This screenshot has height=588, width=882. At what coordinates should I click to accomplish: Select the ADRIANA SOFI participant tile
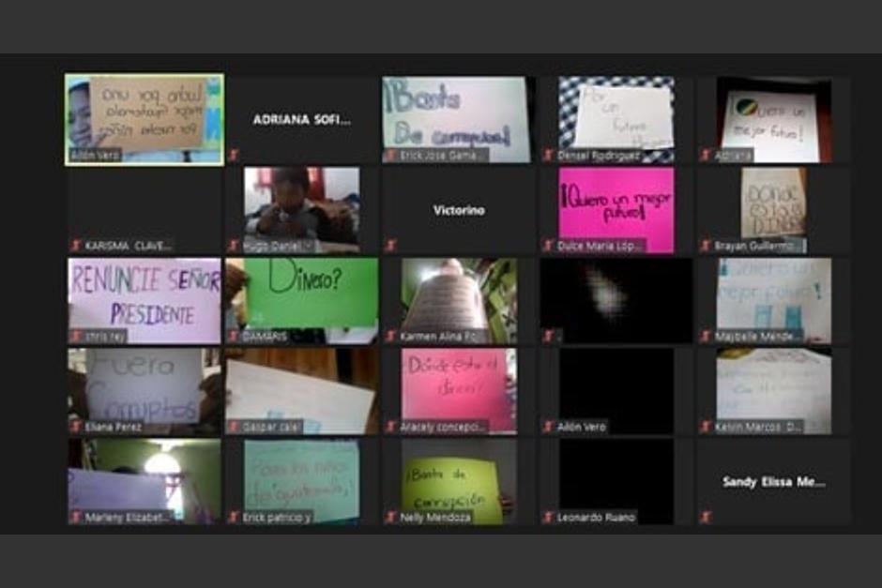302,120
